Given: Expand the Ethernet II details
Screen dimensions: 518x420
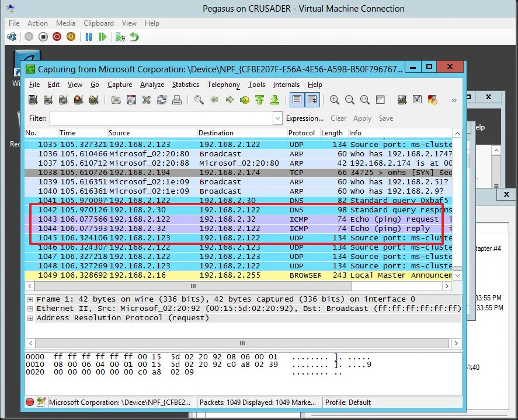Looking at the screenshot, I should pos(30,309).
